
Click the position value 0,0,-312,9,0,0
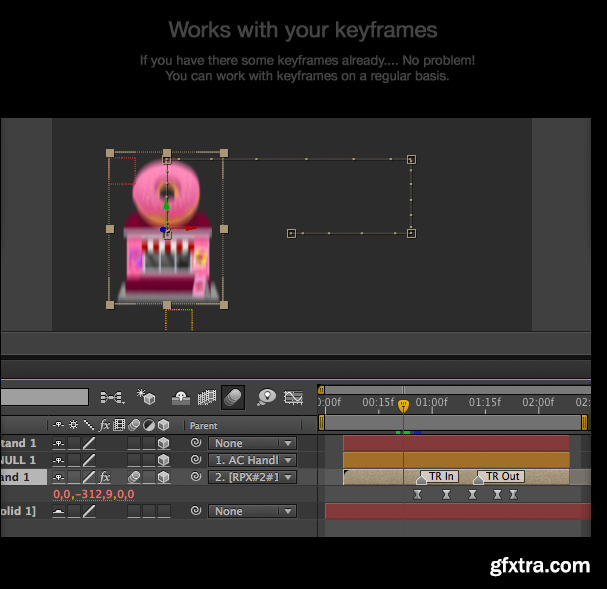93,494
